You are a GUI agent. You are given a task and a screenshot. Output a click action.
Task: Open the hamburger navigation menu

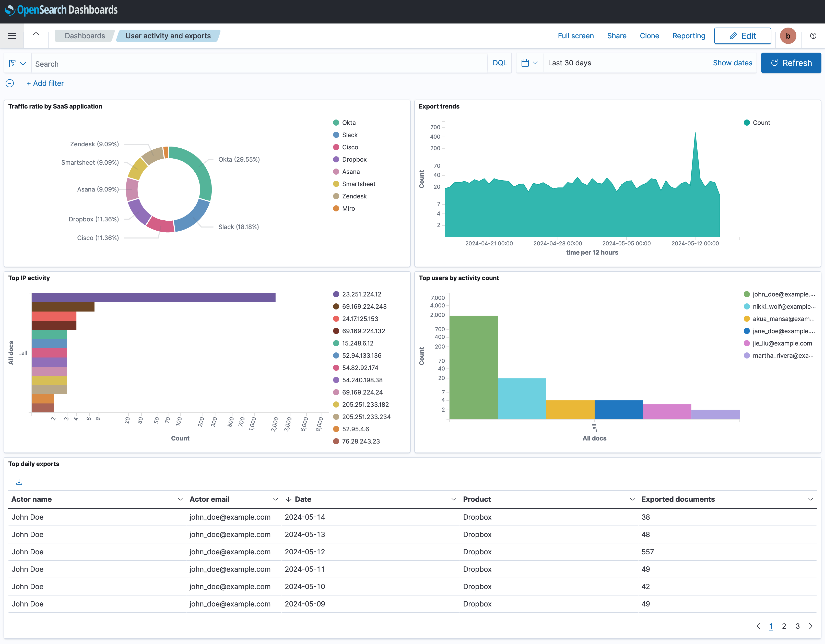pos(12,36)
